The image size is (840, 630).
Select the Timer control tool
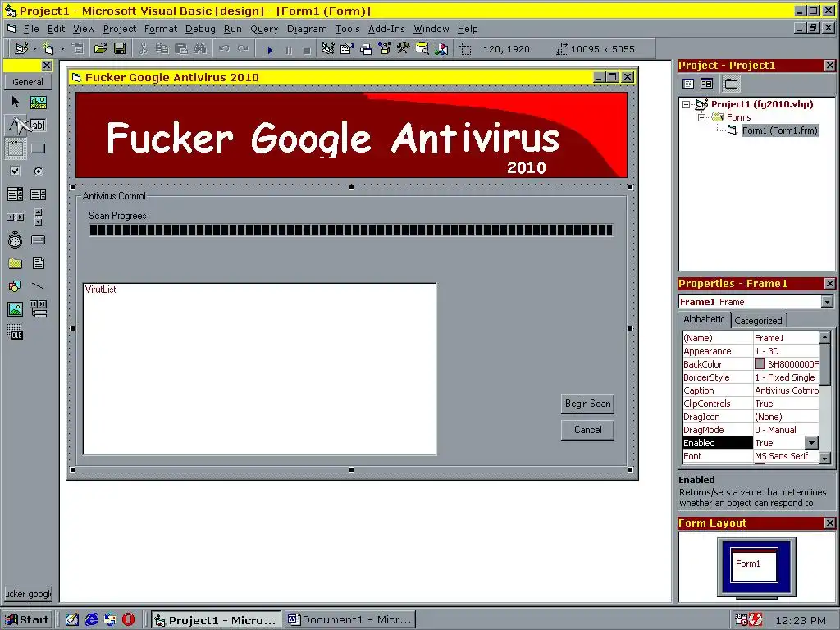point(15,240)
